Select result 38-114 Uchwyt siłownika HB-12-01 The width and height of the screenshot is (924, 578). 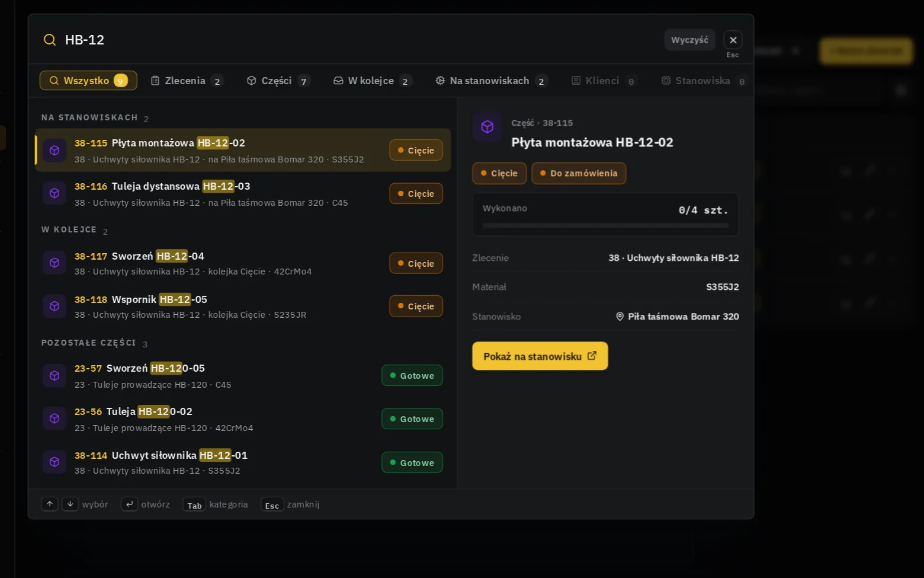point(243,462)
